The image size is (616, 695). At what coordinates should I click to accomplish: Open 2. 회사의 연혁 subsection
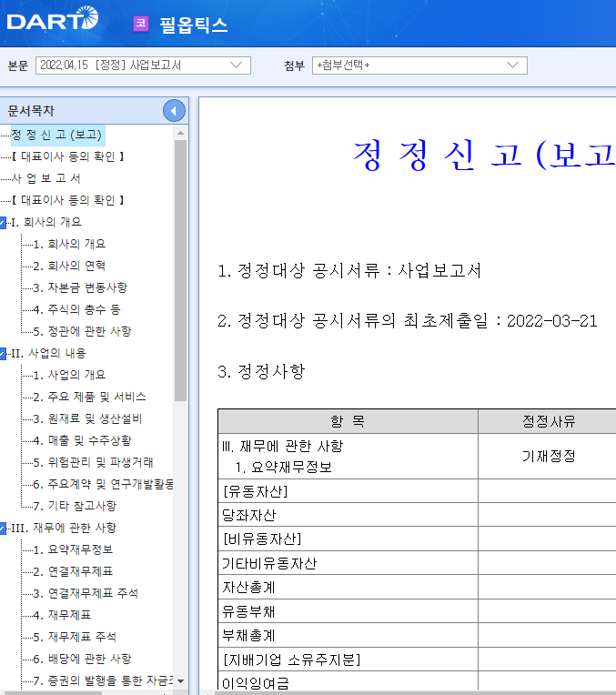[69, 266]
